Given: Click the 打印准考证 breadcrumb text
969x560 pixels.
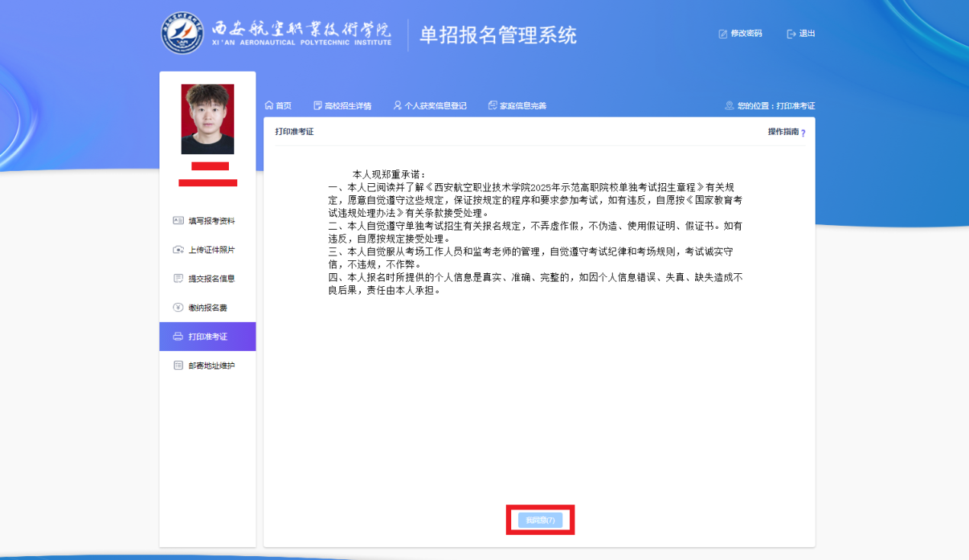Looking at the screenshot, I should click(796, 106).
